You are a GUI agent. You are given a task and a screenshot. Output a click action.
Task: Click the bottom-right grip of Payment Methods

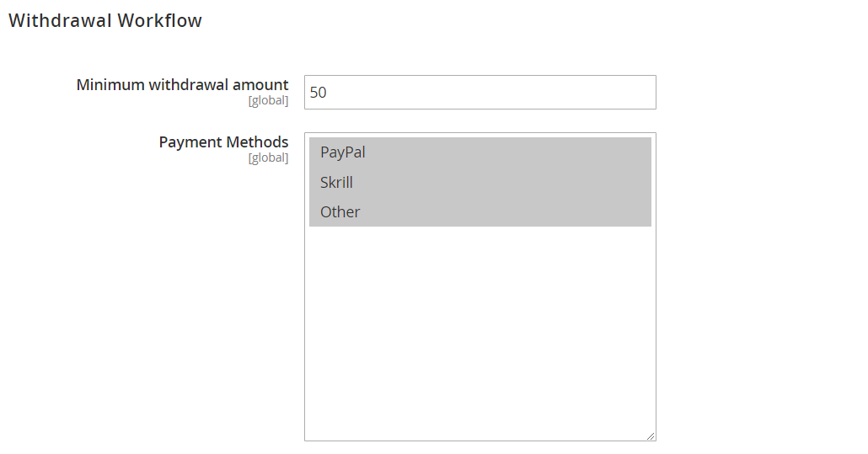[x=651, y=435]
